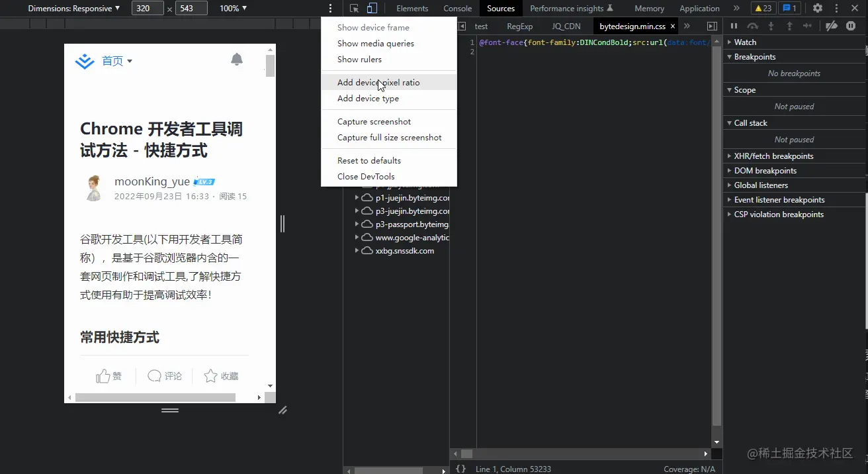The height and width of the screenshot is (474, 868).
Task: Expand Event listener breakpoints section
Action: (x=794, y=200)
